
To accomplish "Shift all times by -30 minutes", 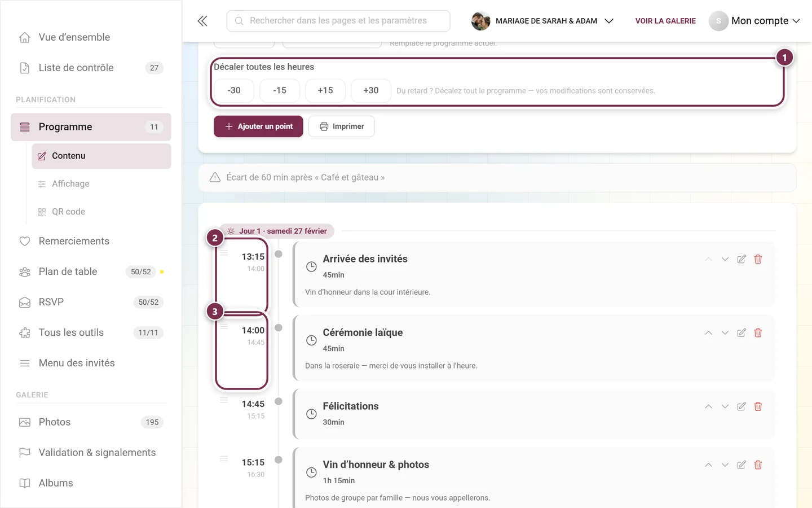I will coord(234,90).
